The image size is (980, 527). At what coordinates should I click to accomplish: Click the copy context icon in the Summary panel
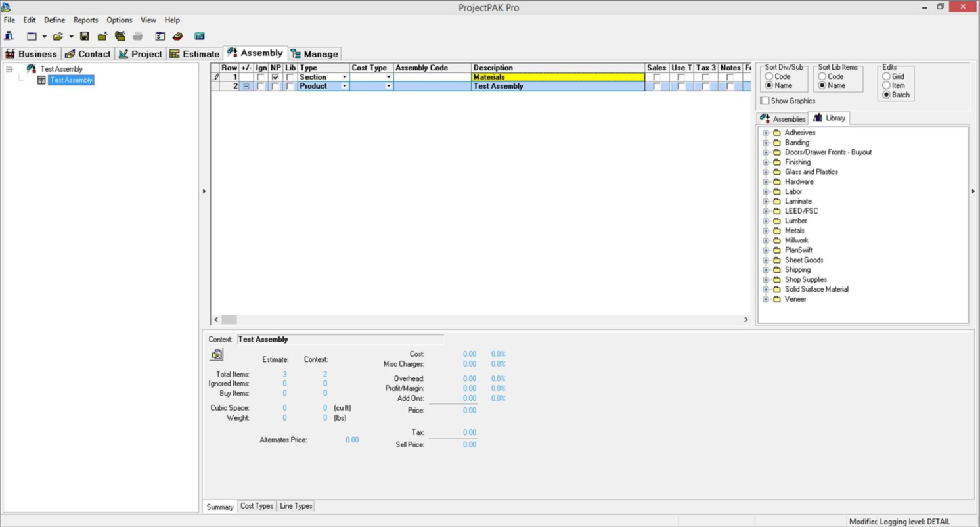pyautogui.click(x=217, y=354)
